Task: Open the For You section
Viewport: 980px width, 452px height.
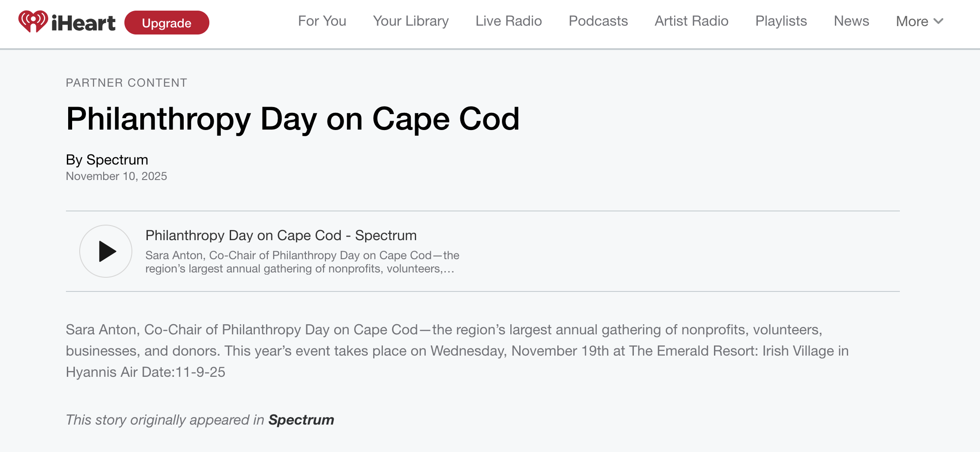Action: [x=322, y=21]
